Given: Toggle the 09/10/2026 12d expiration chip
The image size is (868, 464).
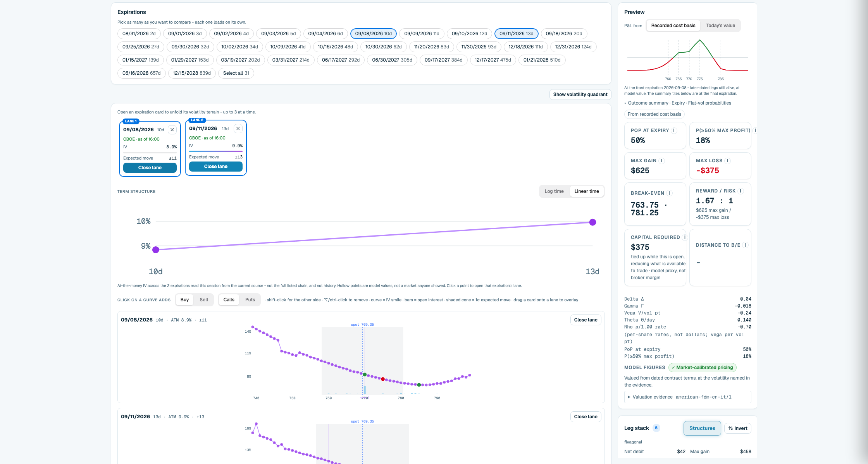Looking at the screenshot, I should click(x=469, y=34).
